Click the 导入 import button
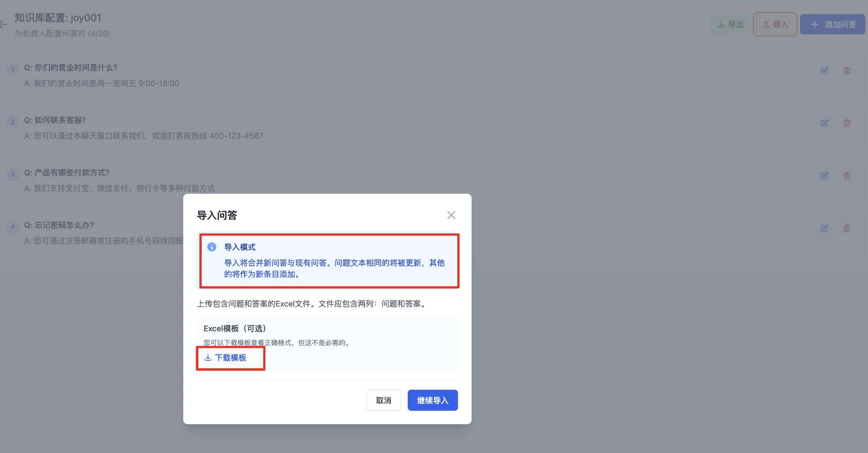868x453 pixels. pyautogui.click(x=775, y=24)
